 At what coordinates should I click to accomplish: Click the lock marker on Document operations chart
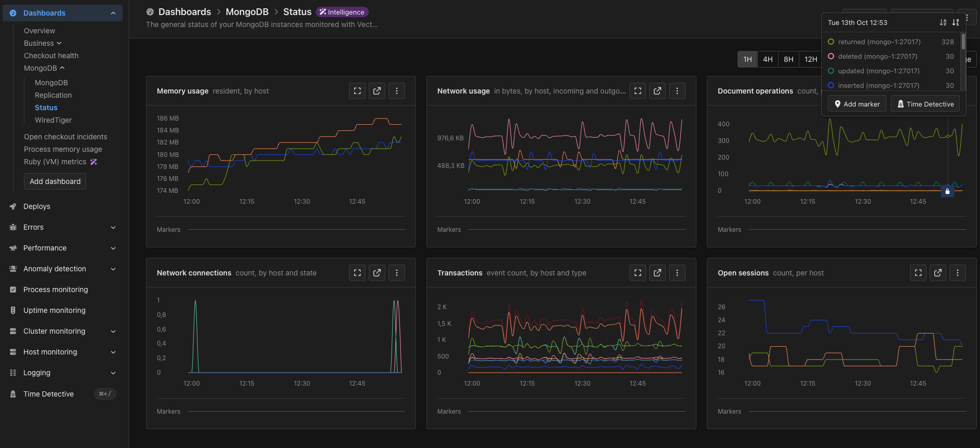tap(947, 191)
